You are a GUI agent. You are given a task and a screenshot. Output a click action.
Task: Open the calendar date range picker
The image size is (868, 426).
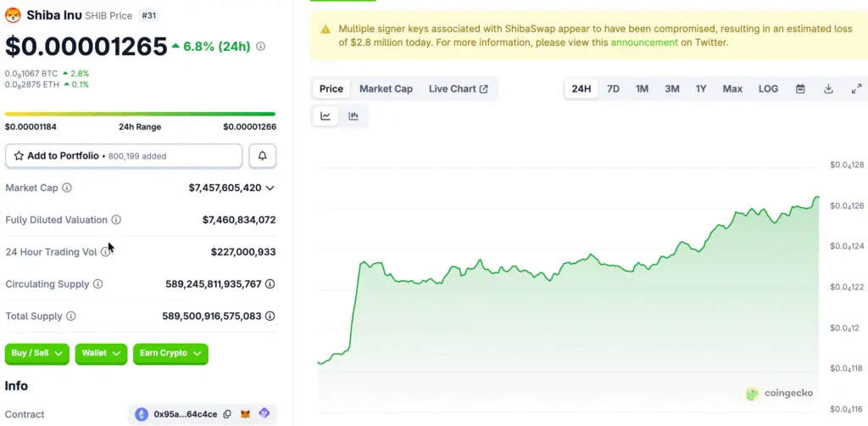(800, 89)
